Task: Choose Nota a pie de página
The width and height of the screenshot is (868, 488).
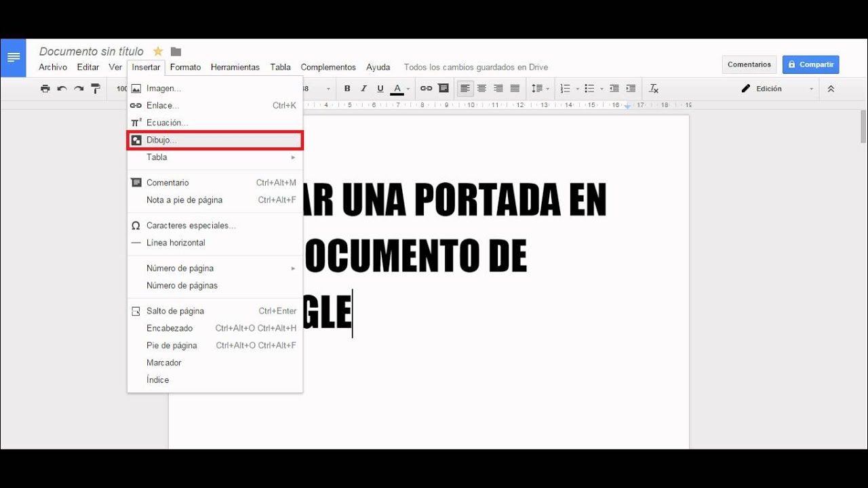Action: pos(215,200)
